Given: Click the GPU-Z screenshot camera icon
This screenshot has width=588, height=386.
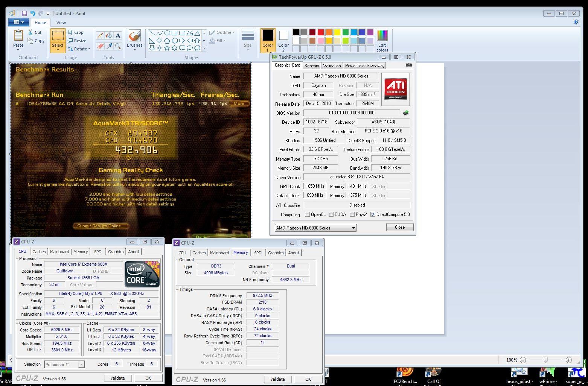Looking at the screenshot, I should [408, 65].
